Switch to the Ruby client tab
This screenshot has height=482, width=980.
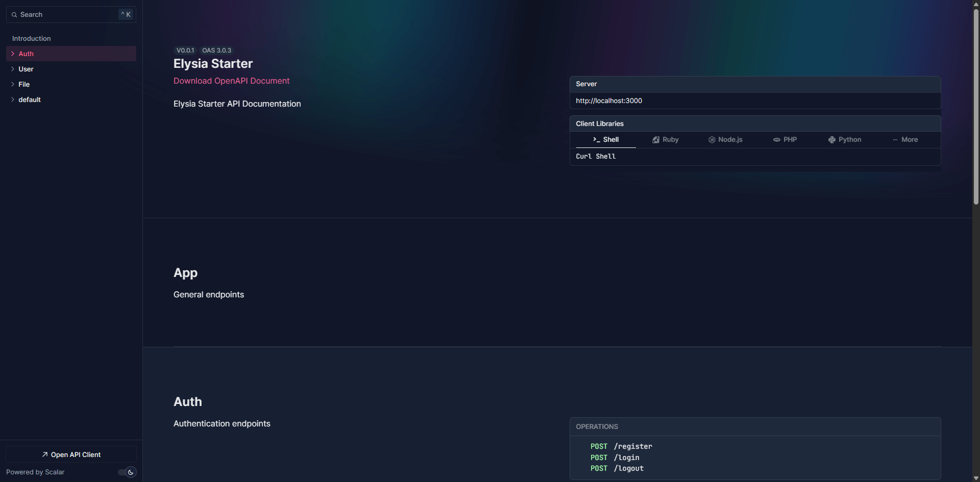pos(666,140)
